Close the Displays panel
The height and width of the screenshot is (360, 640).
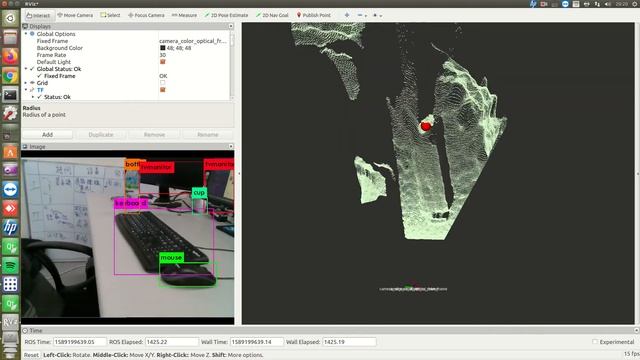[x=231, y=26]
